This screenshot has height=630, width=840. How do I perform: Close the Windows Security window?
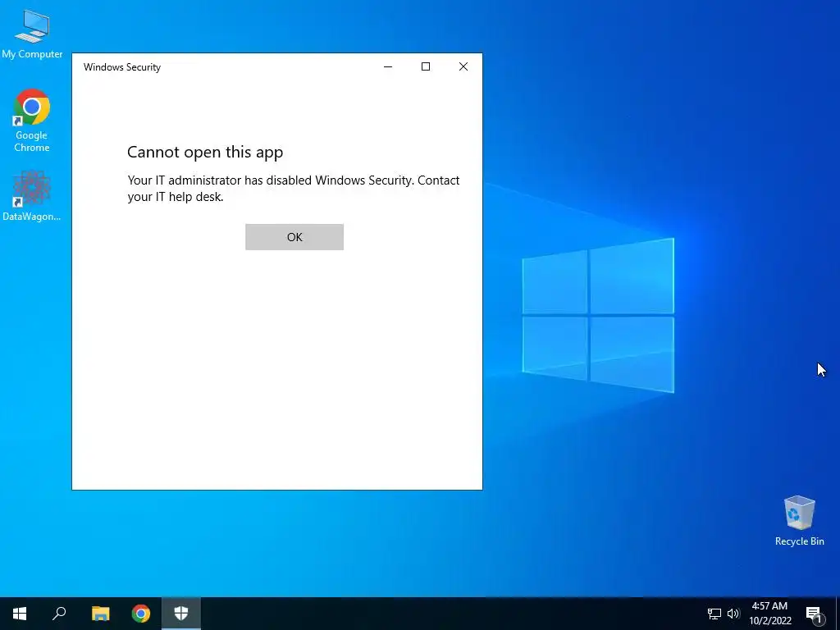(x=463, y=66)
